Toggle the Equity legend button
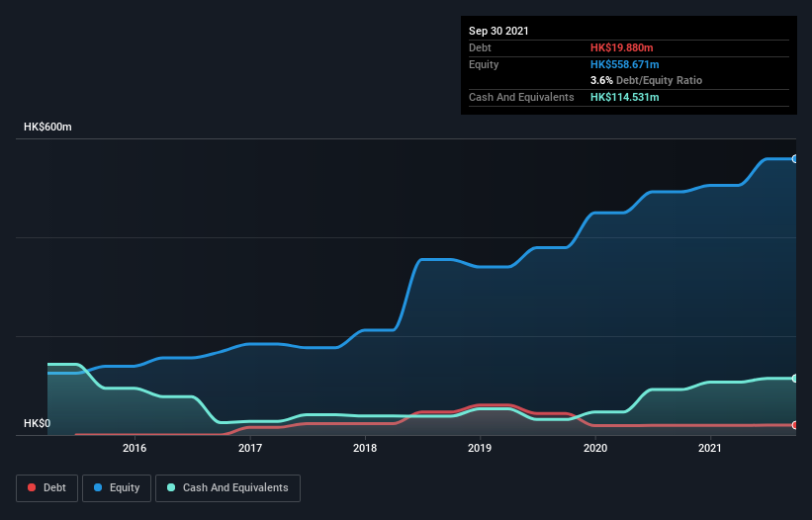The image size is (812, 520). (117, 488)
